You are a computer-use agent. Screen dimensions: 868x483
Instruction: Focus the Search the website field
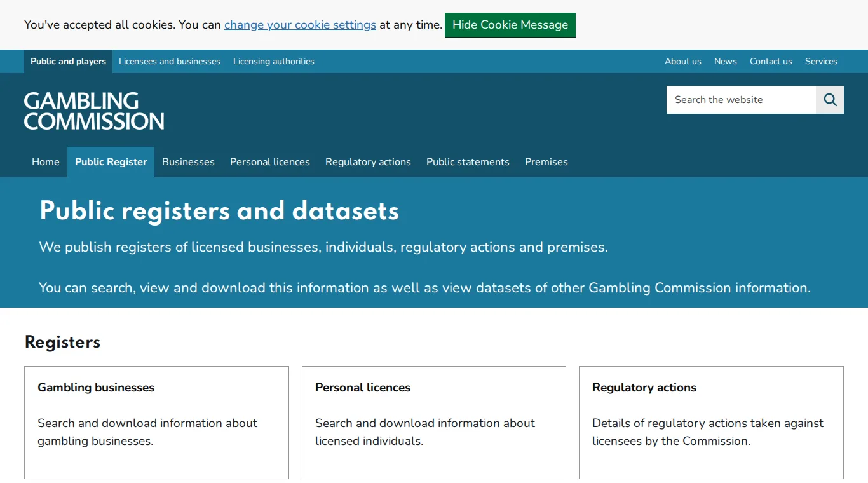(741, 100)
